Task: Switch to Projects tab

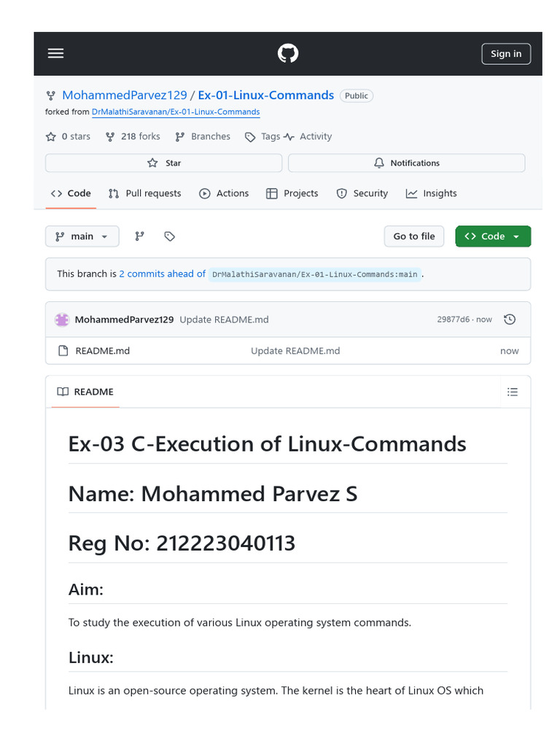Action: 292,193
